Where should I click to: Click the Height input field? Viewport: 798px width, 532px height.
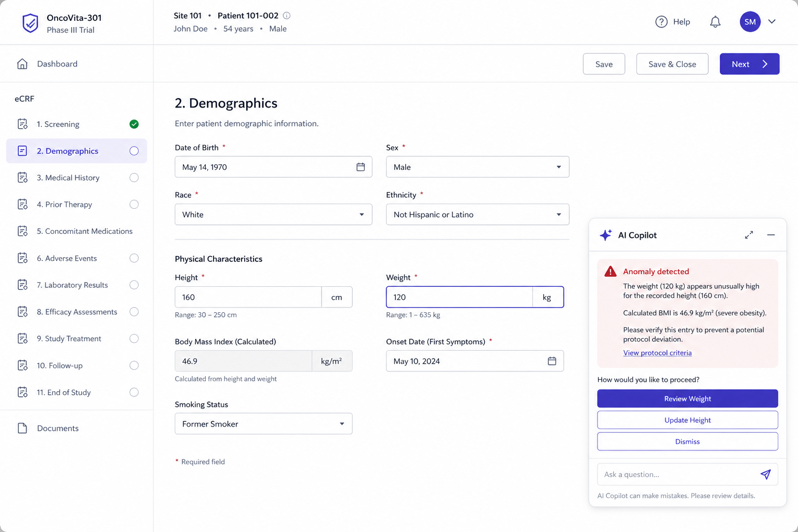248,297
